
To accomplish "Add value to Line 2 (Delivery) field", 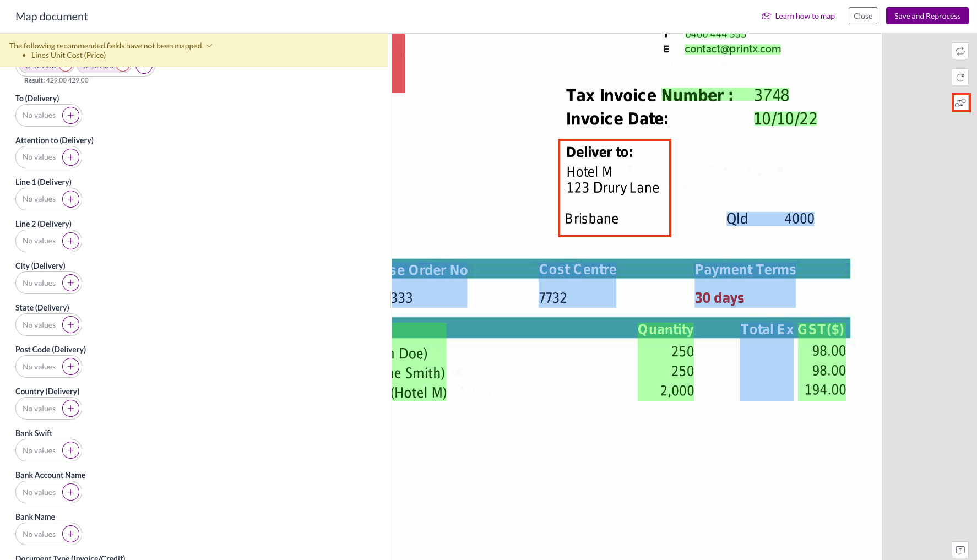I will click(x=71, y=241).
